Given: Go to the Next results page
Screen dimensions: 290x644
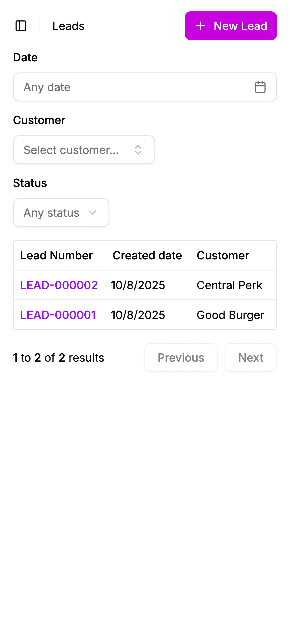Looking at the screenshot, I should tap(251, 357).
